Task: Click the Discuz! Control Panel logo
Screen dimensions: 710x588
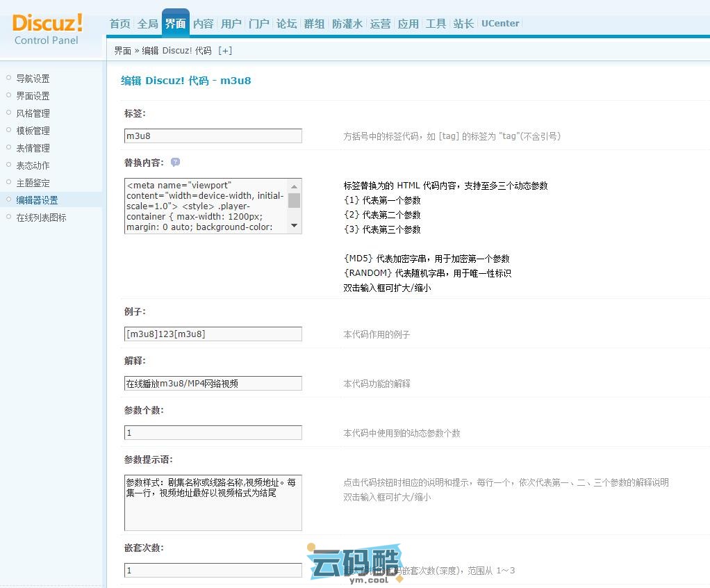Action: click(x=47, y=29)
